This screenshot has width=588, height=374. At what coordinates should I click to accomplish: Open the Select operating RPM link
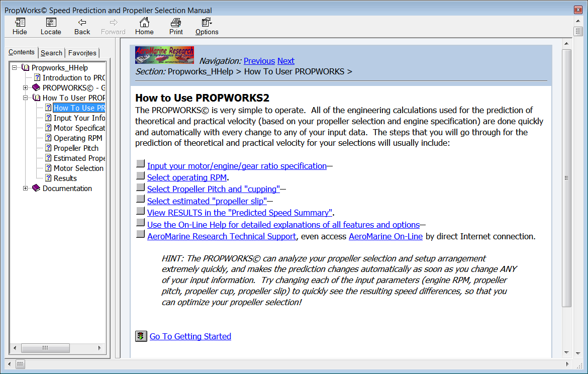tap(187, 177)
